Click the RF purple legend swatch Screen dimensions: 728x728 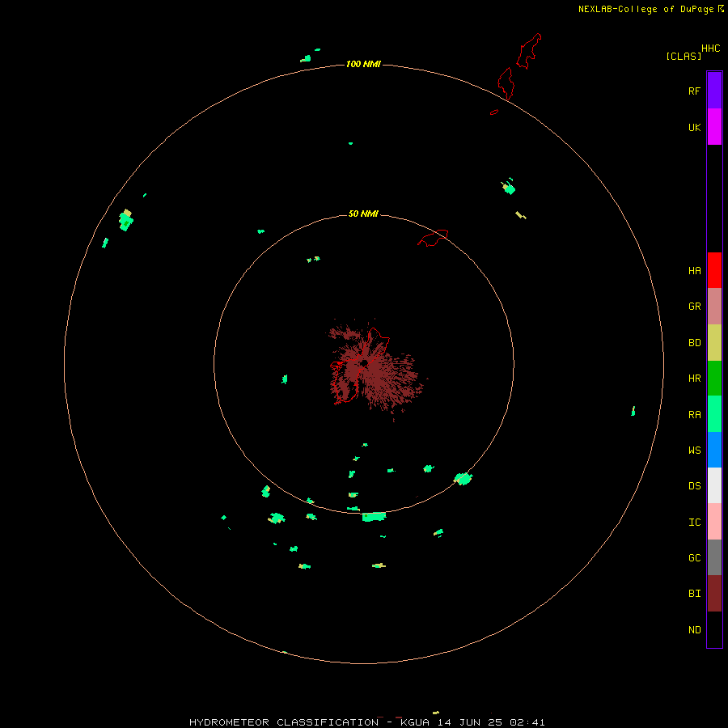(x=714, y=90)
